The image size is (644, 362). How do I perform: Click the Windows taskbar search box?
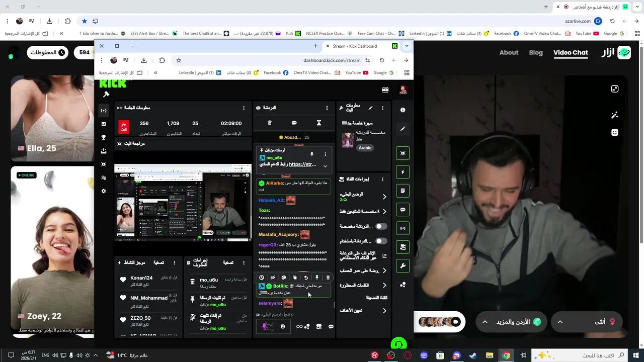point(580,355)
